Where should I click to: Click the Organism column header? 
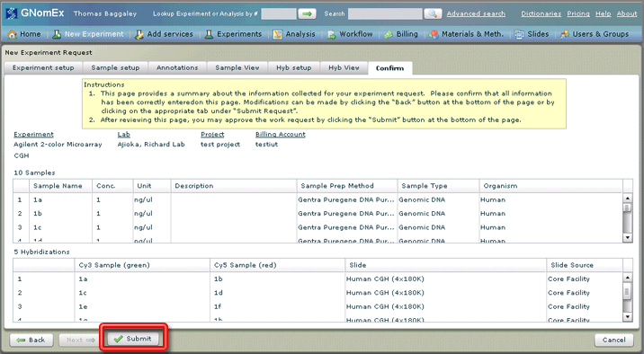click(x=550, y=186)
